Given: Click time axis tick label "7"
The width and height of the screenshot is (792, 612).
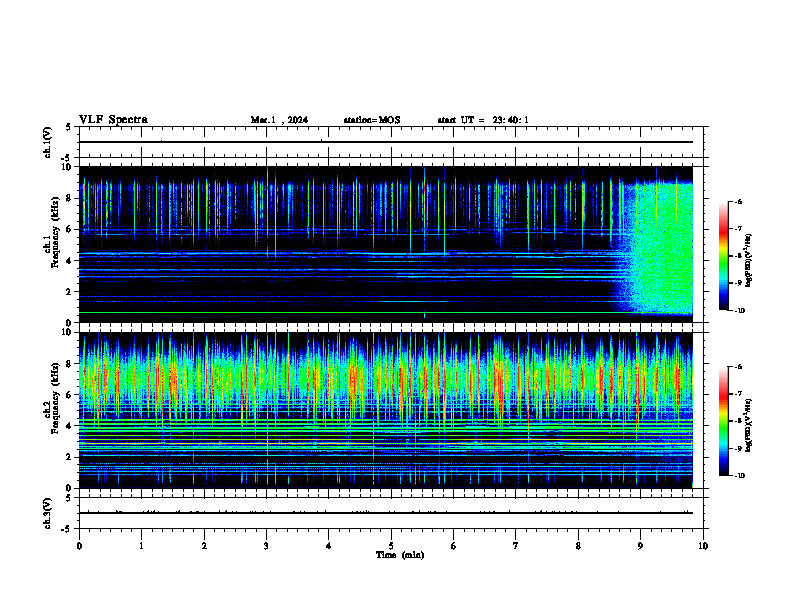Looking at the screenshot, I should coord(516,546).
